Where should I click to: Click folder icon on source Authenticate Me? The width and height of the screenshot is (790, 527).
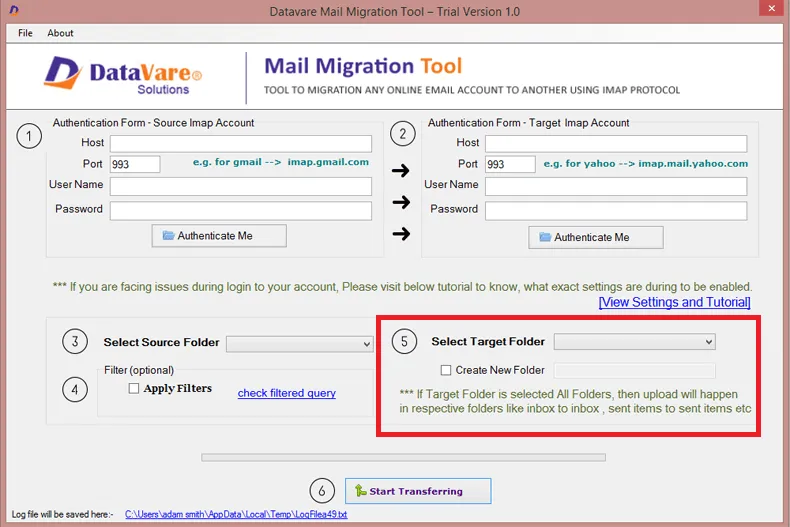coord(168,235)
